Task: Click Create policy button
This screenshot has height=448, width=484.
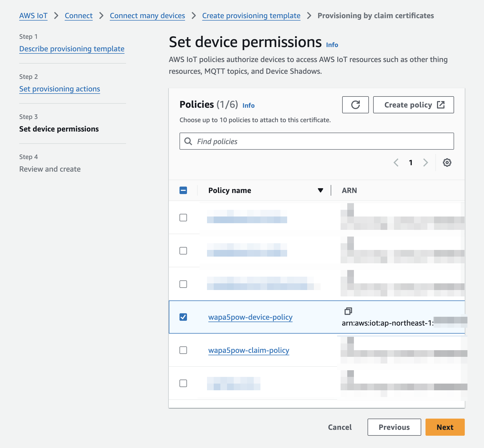Action: pyautogui.click(x=413, y=105)
